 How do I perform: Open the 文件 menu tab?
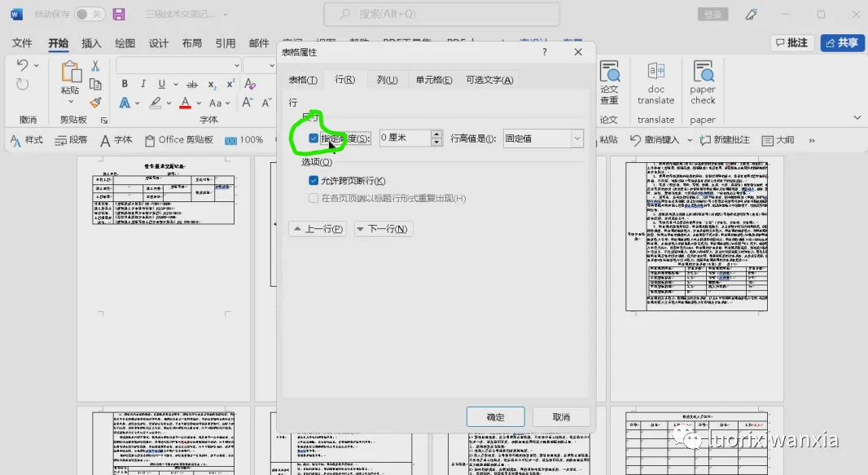[22, 42]
